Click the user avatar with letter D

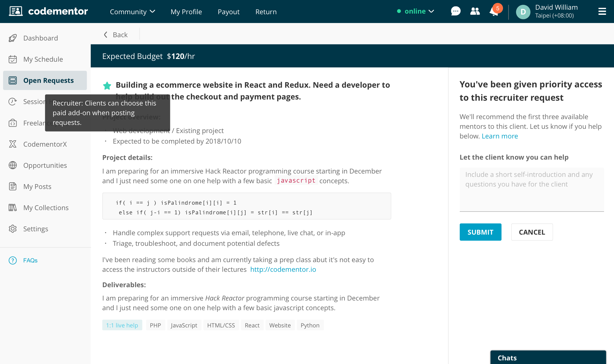pos(523,12)
